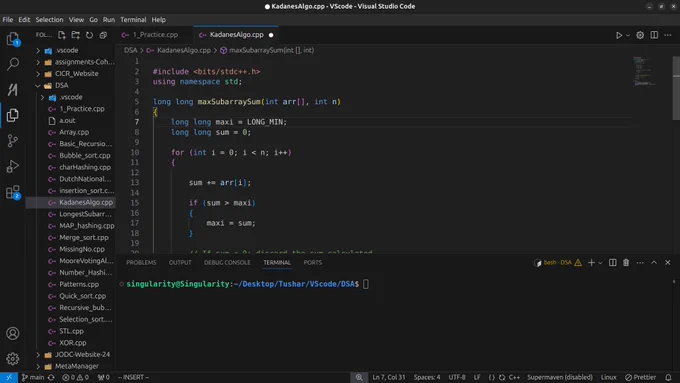The height and width of the screenshot is (383, 680).
Task: Open terminal panel More Actions ellipsis
Action: pos(640,262)
